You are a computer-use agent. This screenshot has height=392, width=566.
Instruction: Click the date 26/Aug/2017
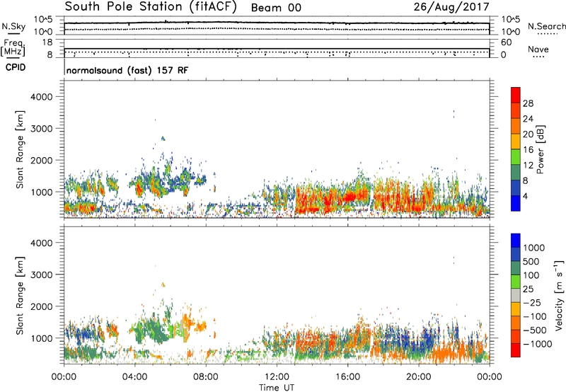coord(451,7)
